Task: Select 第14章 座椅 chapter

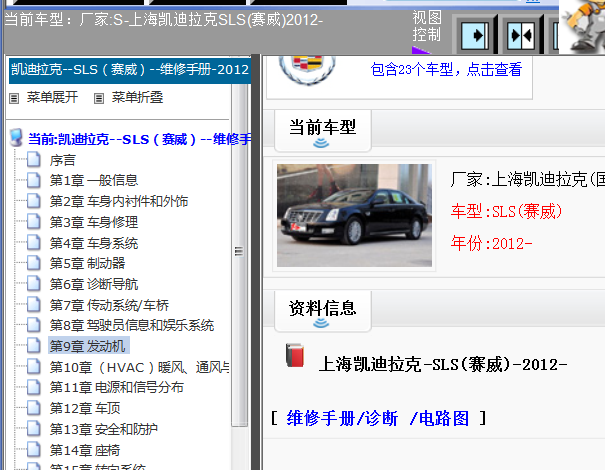Action: click(85, 450)
